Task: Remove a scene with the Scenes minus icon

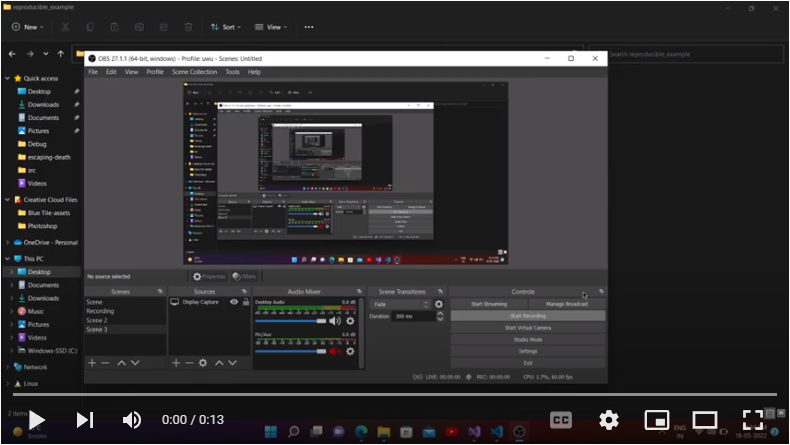Action: 105,363
